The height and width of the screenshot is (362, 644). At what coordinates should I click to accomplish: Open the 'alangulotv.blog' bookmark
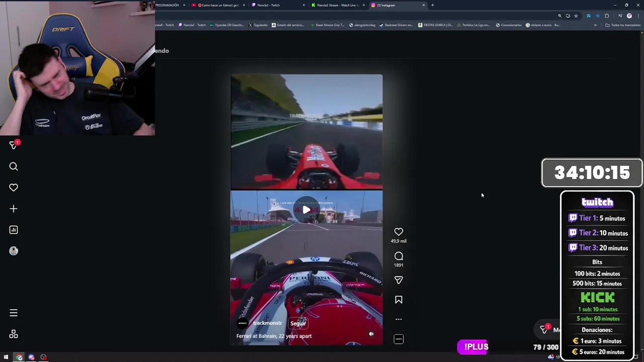(x=363, y=25)
